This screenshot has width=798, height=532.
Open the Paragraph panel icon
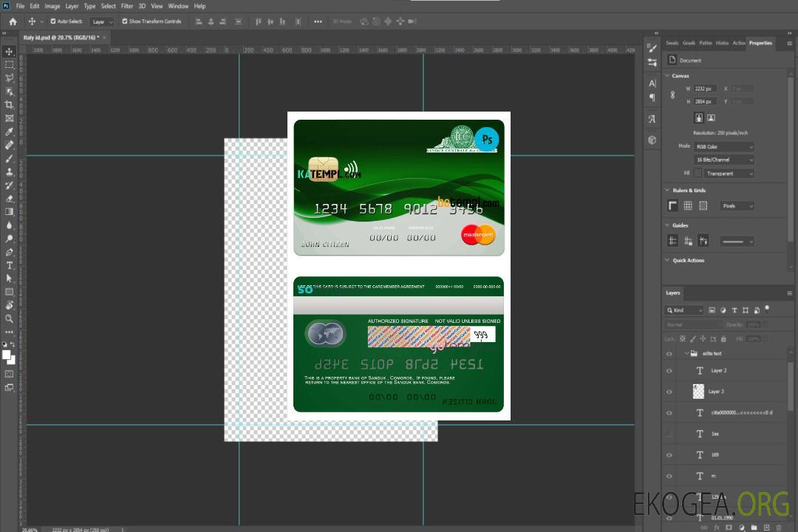click(652, 98)
